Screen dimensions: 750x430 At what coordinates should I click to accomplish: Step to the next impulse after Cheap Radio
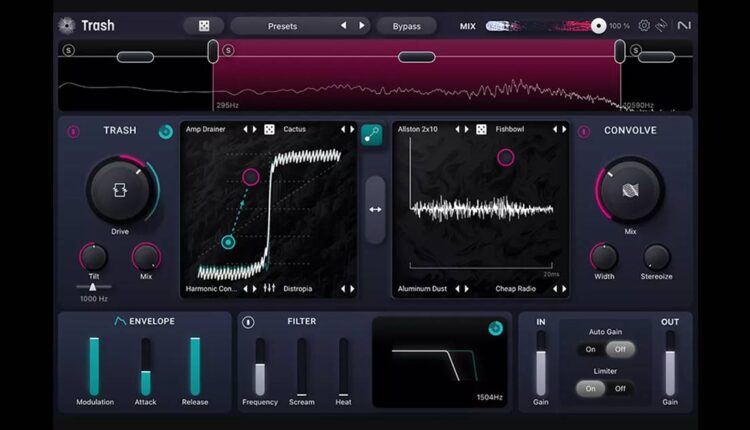pos(564,289)
